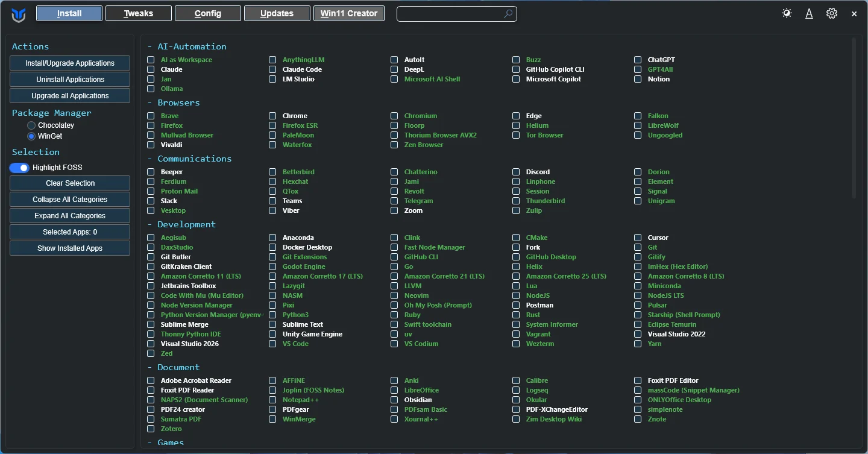Tick the Obsidian checkbox
Viewport: 868px width, 454px height.
coord(394,400)
